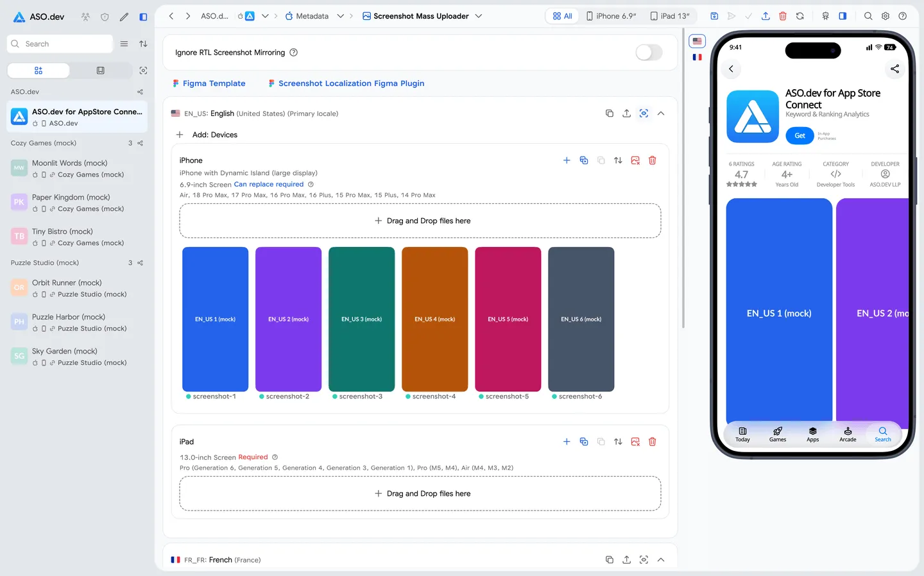924x576 pixels.
Task: Open the Puzzle Harbor (mock) app
Action: tap(77, 322)
